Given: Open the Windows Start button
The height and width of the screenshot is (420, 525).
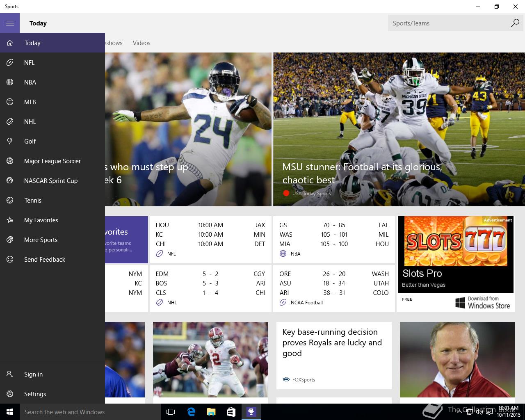Looking at the screenshot, I should [x=10, y=412].
